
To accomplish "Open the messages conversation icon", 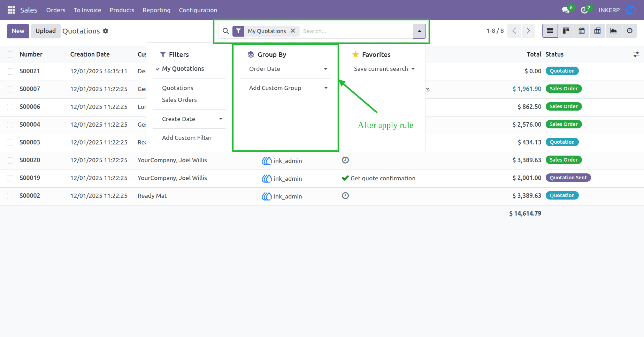I will coord(566,10).
